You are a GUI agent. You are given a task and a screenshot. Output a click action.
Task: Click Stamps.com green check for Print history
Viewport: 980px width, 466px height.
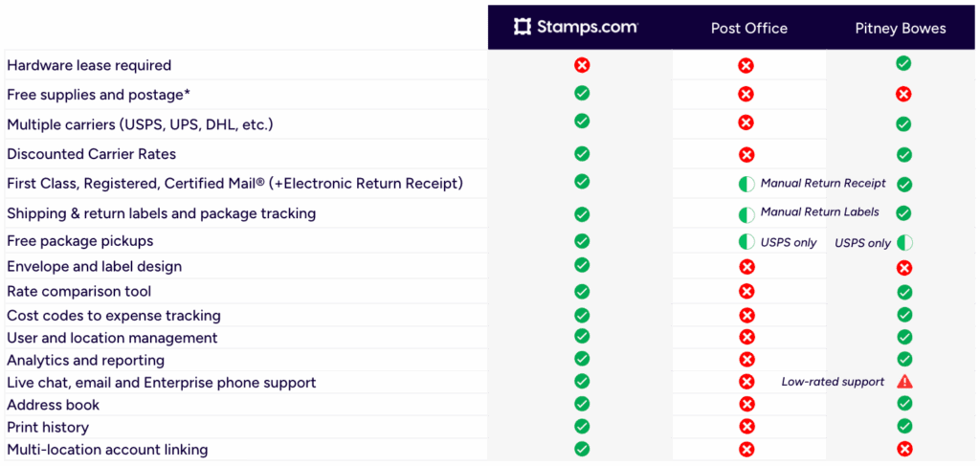[x=581, y=426]
